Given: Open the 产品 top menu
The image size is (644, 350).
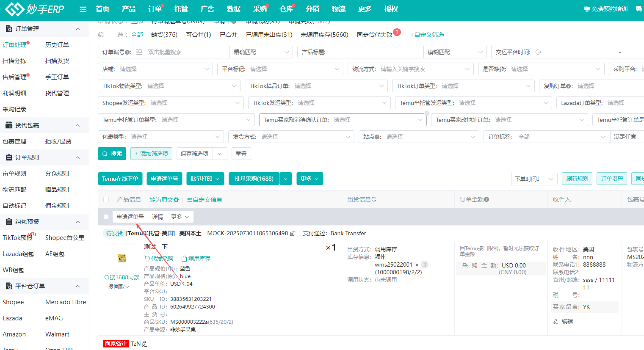Looking at the screenshot, I should click(129, 9).
